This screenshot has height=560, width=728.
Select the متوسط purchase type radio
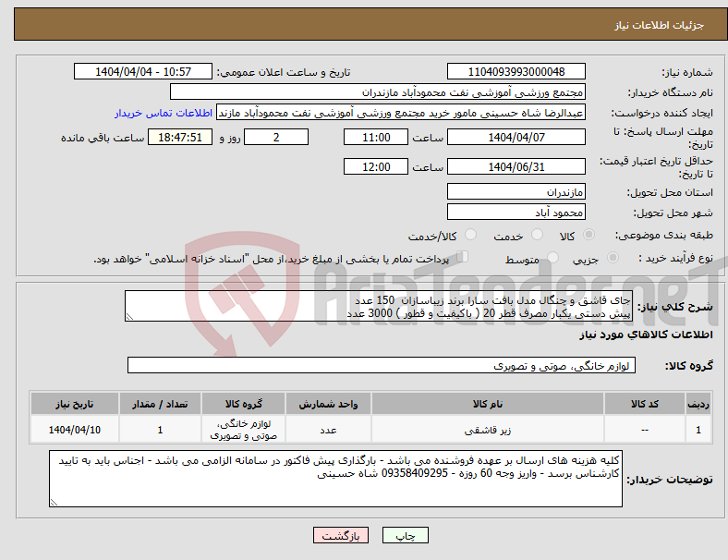tap(552, 258)
